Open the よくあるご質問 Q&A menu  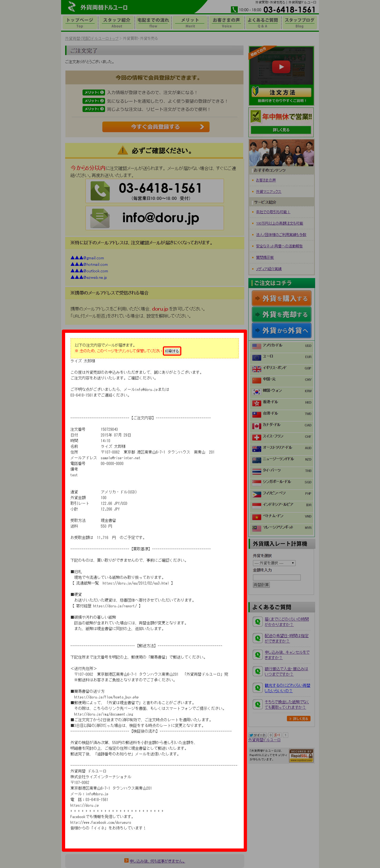pyautogui.click(x=262, y=23)
